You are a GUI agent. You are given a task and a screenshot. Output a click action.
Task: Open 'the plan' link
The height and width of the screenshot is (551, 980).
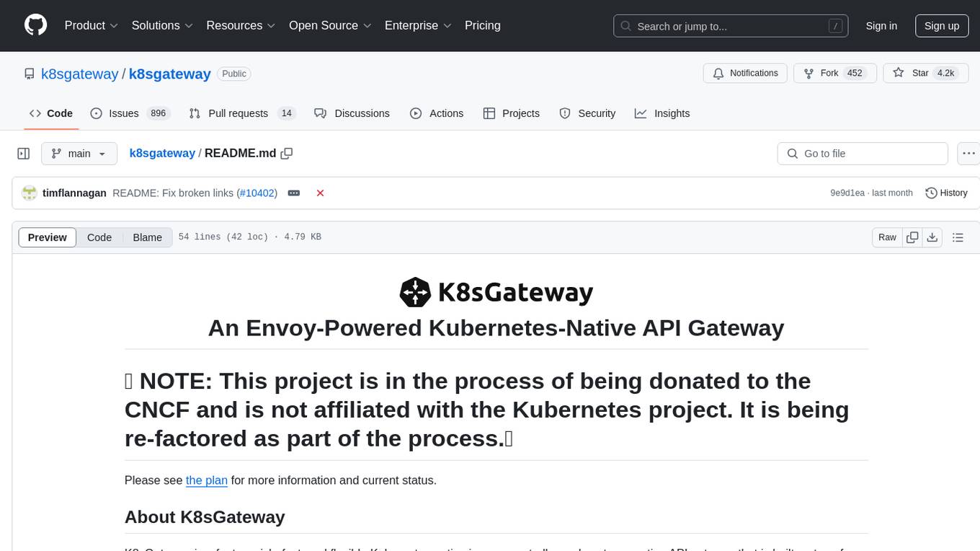click(207, 480)
